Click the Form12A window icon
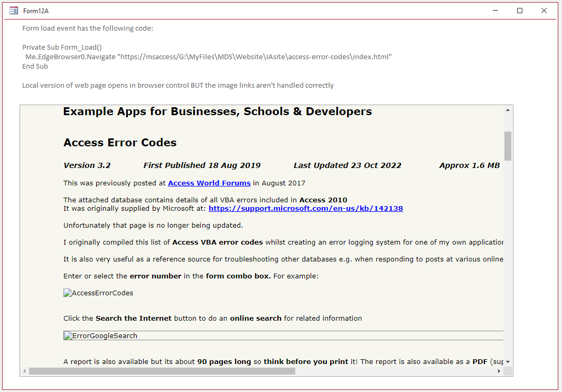 pyautogui.click(x=14, y=11)
